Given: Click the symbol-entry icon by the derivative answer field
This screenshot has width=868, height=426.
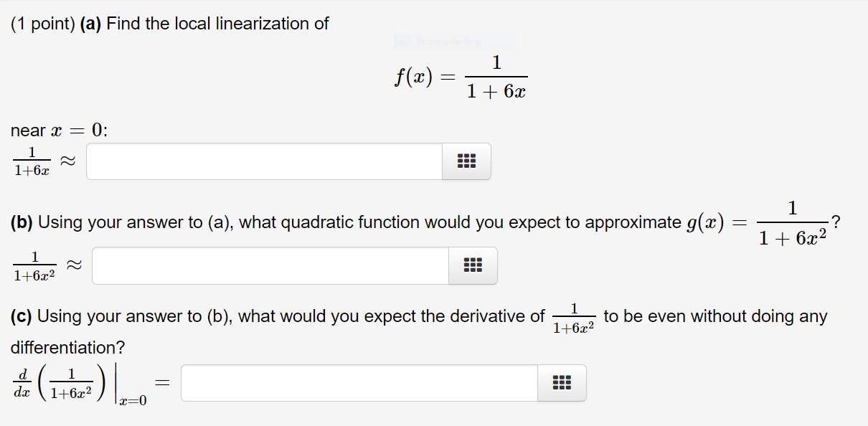Looking at the screenshot, I should 562,382.
